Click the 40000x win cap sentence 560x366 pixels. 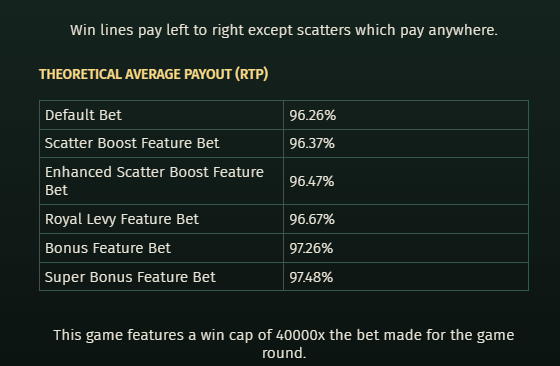tap(284, 344)
